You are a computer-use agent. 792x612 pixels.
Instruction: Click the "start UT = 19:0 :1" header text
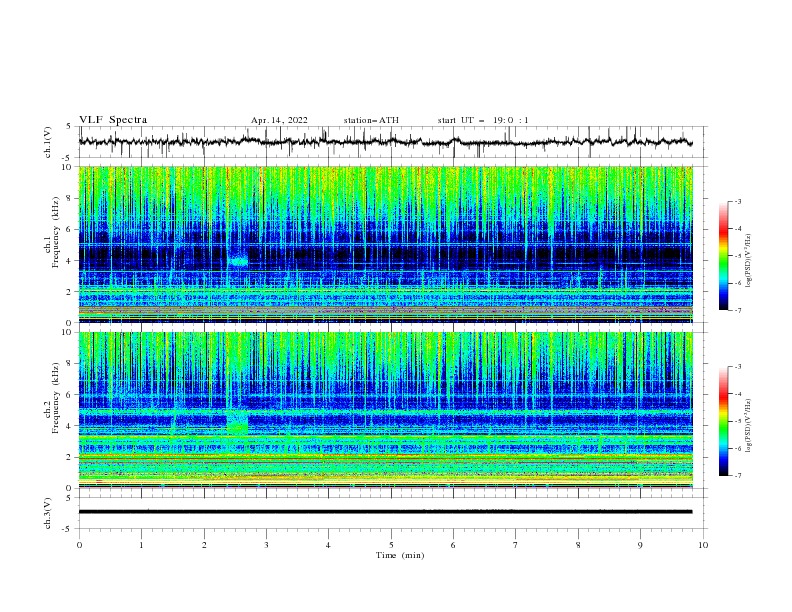click(483, 120)
